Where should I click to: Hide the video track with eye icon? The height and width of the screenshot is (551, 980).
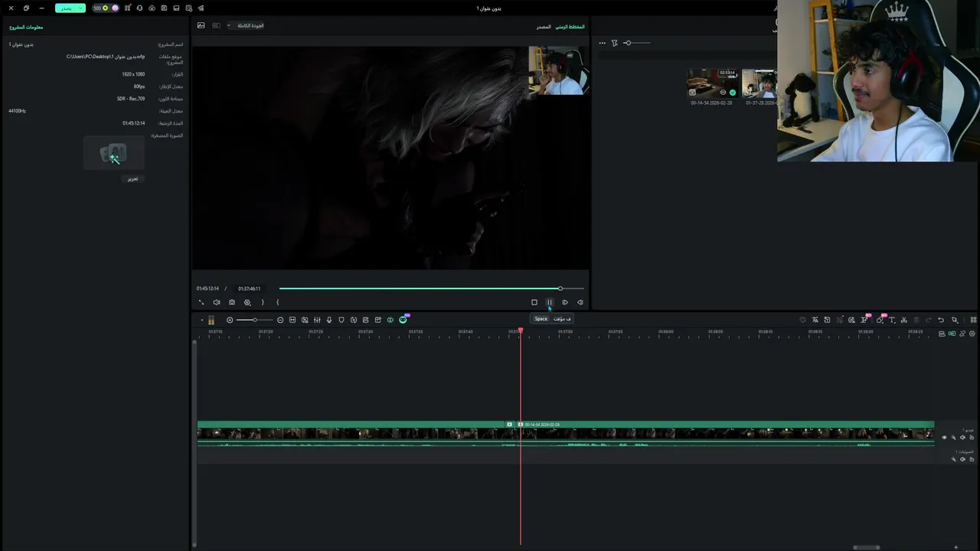pyautogui.click(x=944, y=438)
